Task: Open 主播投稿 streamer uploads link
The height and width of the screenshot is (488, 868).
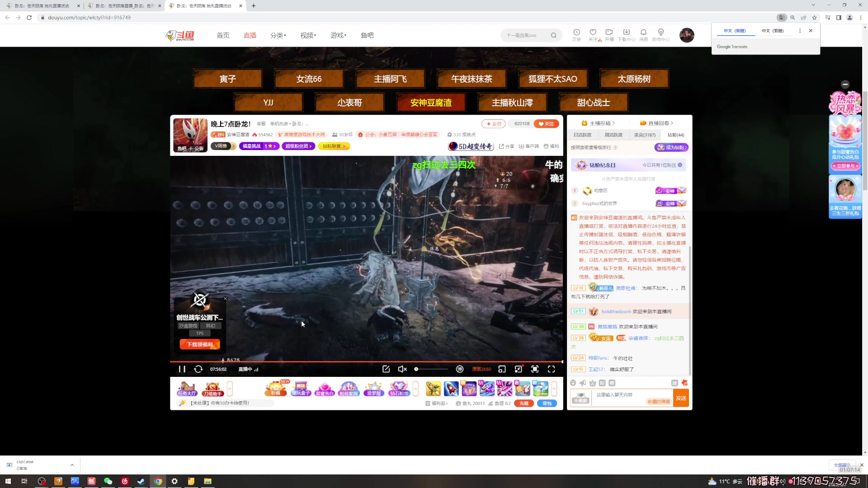Action: tap(598, 123)
